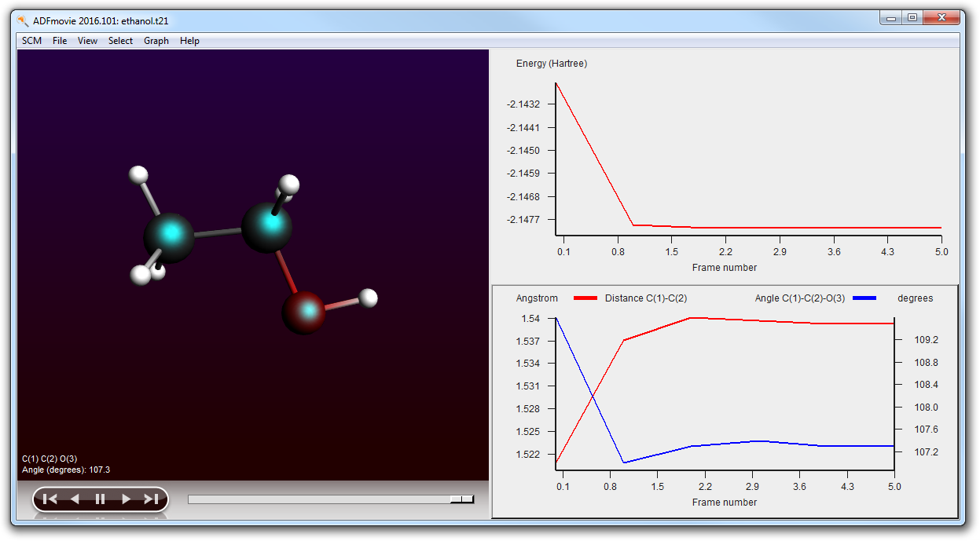Jump to the first frame of the movie
The width and height of the screenshot is (980, 541).
[x=50, y=499]
